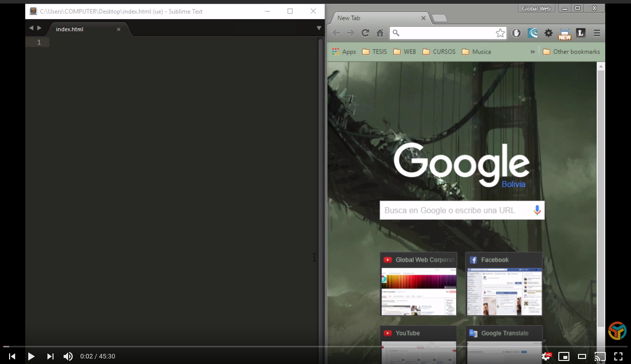Maximize the Chrome window
The image size is (631, 364).
(578, 8)
